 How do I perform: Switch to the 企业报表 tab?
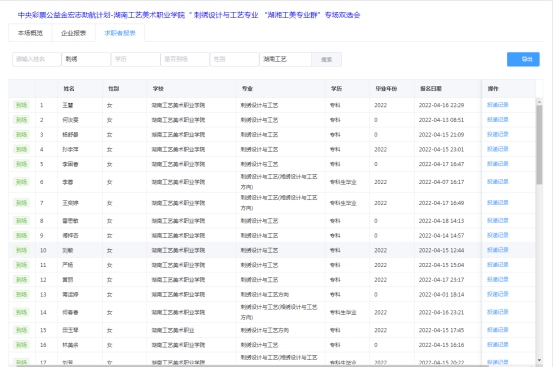click(x=73, y=33)
